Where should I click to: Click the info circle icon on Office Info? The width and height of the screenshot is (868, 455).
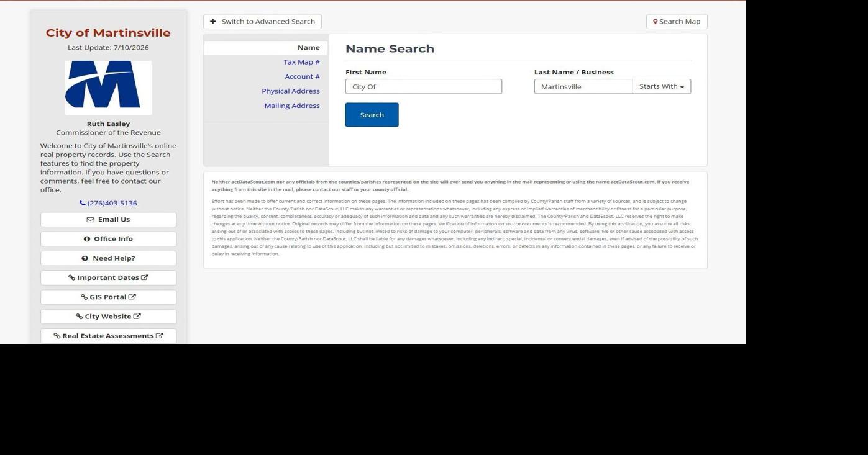click(87, 239)
